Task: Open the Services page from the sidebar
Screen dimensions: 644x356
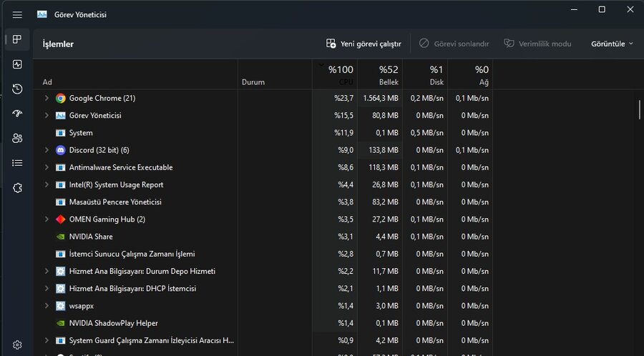Action: [x=17, y=187]
